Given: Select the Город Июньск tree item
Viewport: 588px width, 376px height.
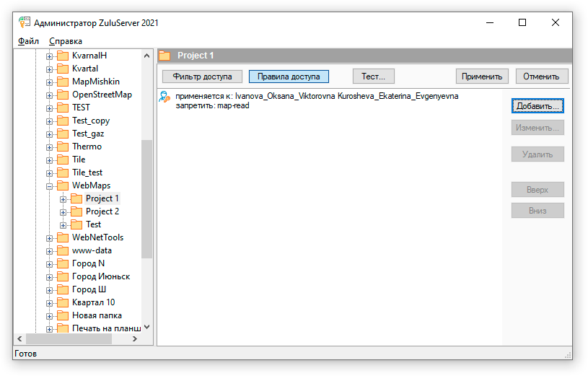Looking at the screenshot, I should (100, 276).
